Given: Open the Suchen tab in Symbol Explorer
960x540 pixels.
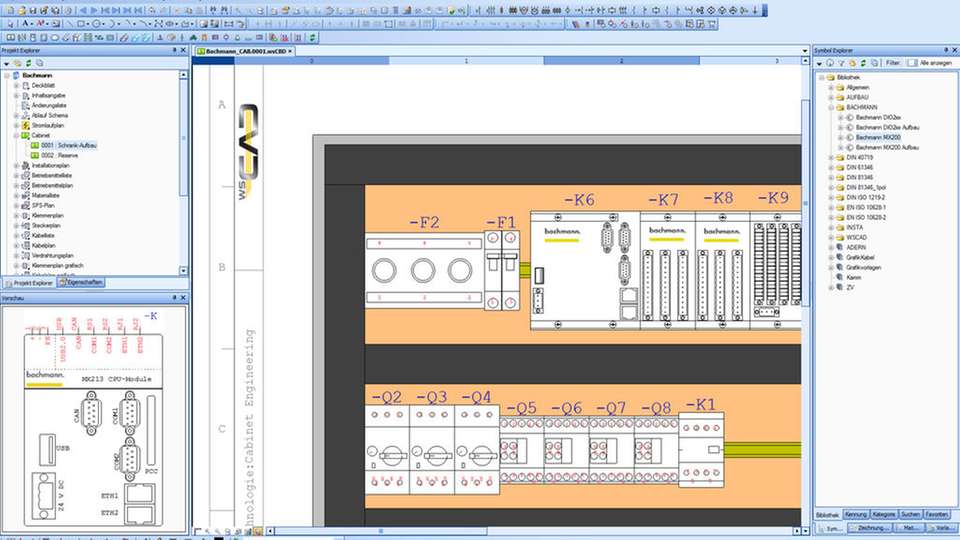Looking at the screenshot, I should pyautogui.click(x=910, y=515).
